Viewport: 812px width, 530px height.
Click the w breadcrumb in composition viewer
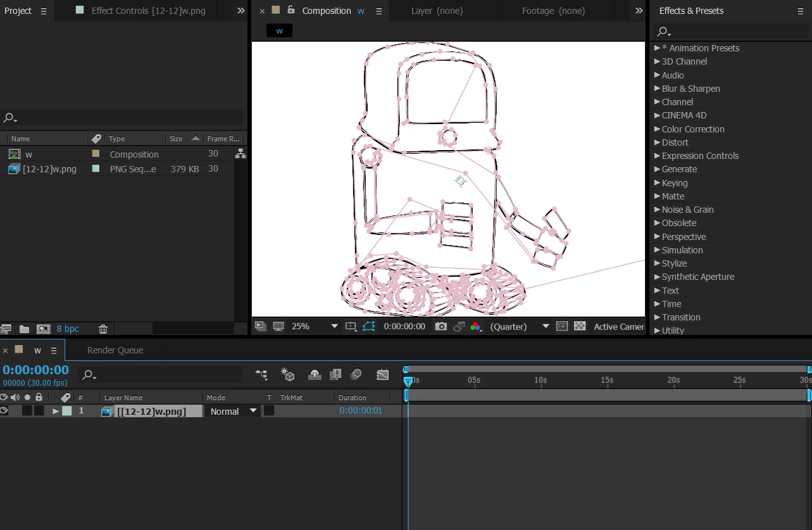pyautogui.click(x=279, y=30)
